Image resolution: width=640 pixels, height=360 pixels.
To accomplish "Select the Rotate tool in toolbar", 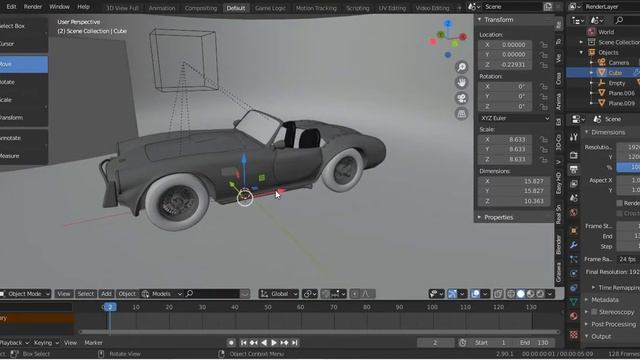I will [24, 82].
